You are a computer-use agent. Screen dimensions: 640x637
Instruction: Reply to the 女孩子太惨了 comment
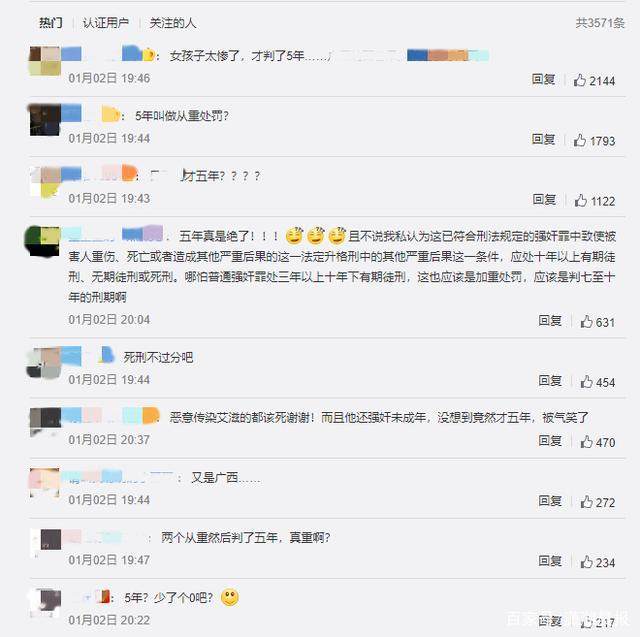pyautogui.click(x=543, y=79)
